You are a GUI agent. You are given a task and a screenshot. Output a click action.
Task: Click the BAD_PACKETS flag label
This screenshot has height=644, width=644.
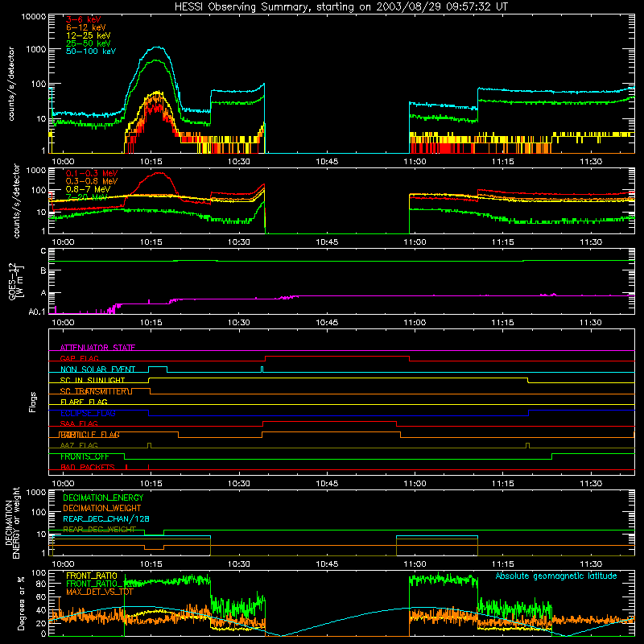coord(88,467)
